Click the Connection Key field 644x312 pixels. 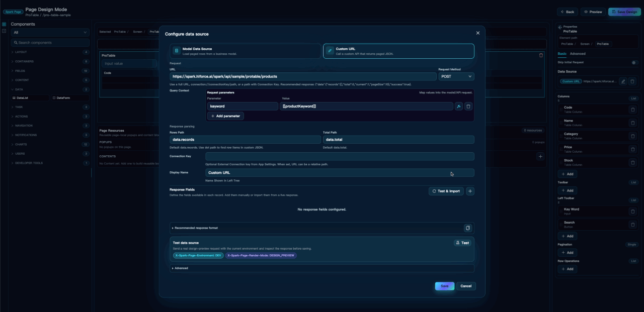pos(340,156)
